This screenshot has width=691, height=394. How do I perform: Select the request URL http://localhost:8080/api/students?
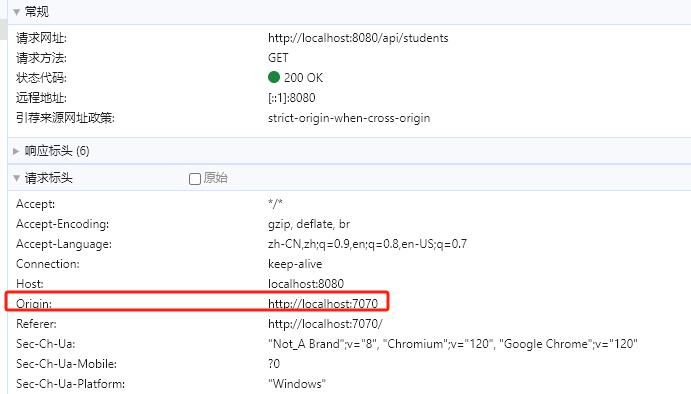(x=358, y=38)
